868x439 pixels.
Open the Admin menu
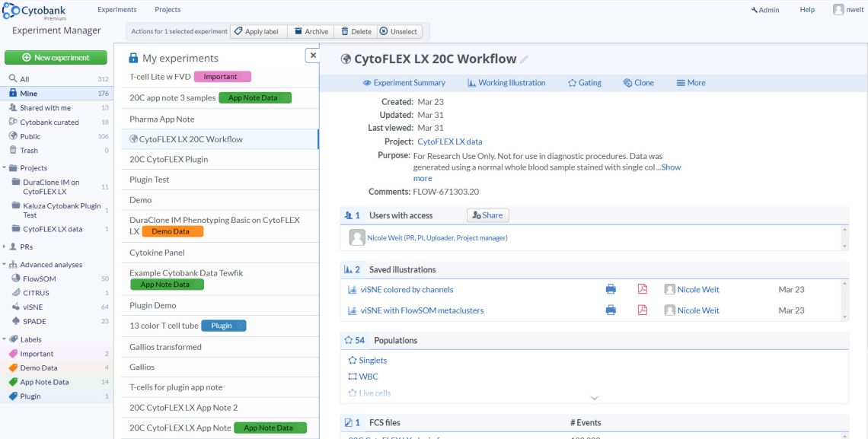pyautogui.click(x=765, y=10)
